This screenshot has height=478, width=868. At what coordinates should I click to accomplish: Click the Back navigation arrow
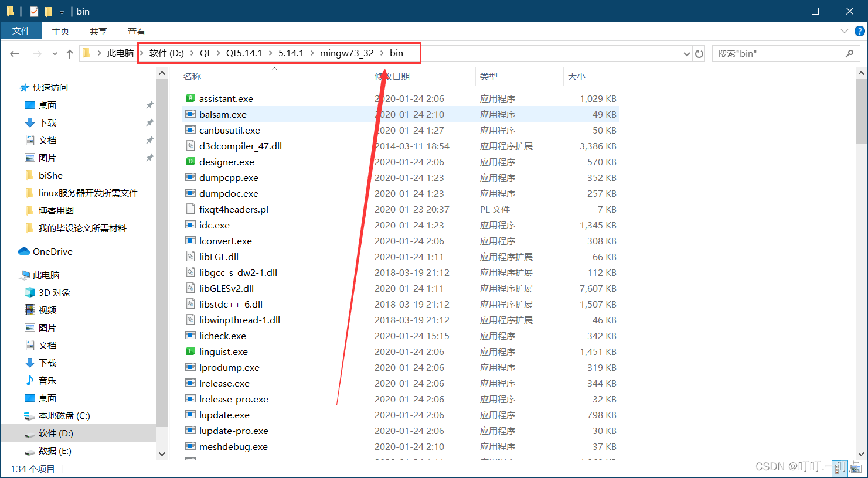(15, 53)
